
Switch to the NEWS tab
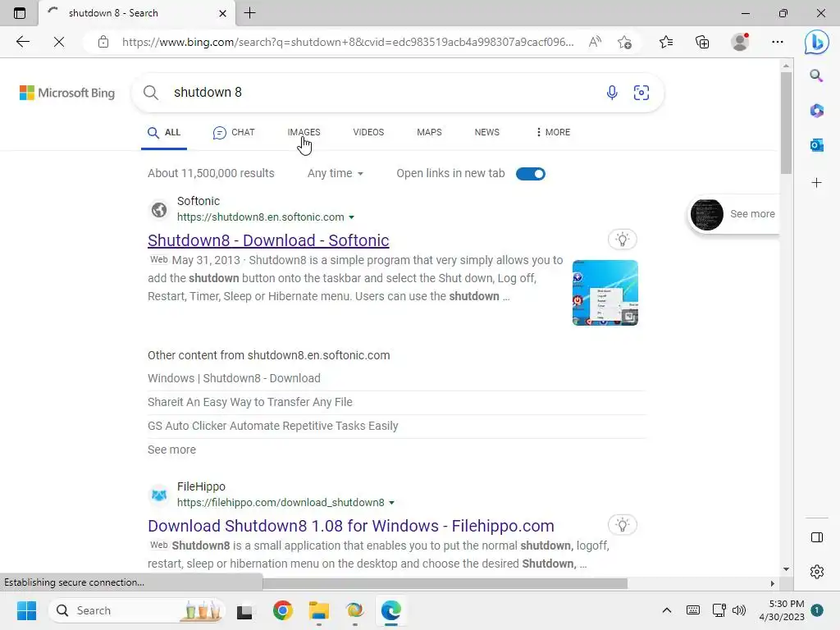tap(487, 132)
